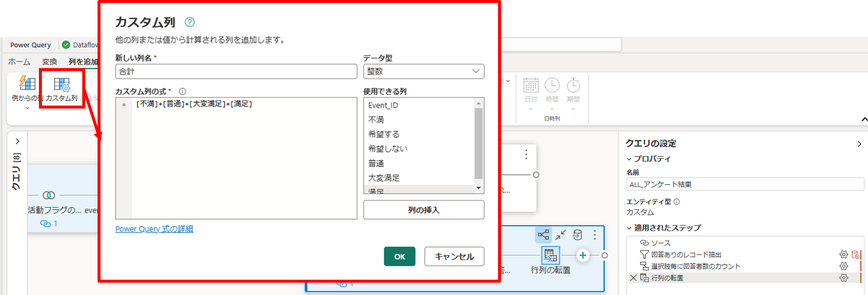Image resolution: width=868 pixels, height=295 pixels.
Task: Open the custom column help question-mark icon
Action: click(190, 22)
